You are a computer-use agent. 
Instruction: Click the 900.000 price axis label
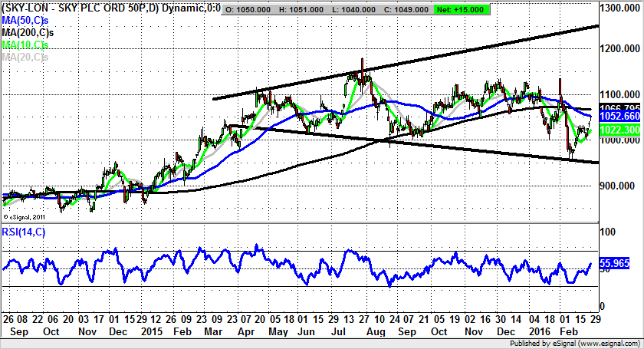tap(619, 186)
